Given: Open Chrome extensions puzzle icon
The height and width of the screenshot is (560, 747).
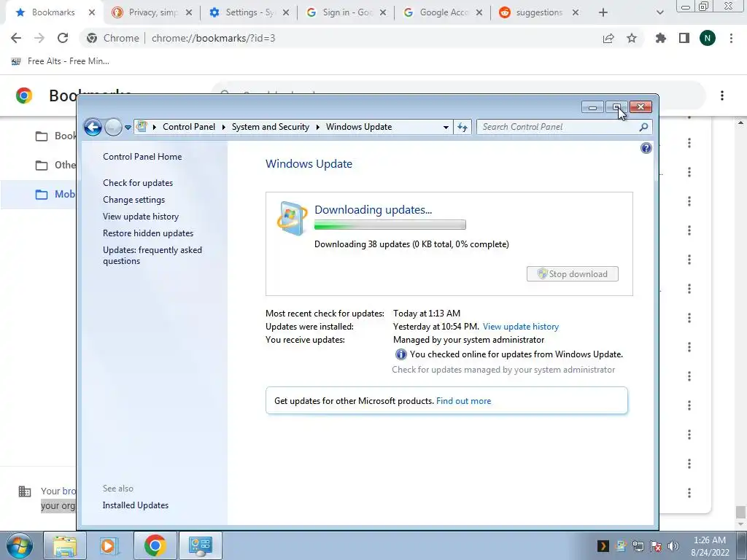Looking at the screenshot, I should click(x=661, y=38).
